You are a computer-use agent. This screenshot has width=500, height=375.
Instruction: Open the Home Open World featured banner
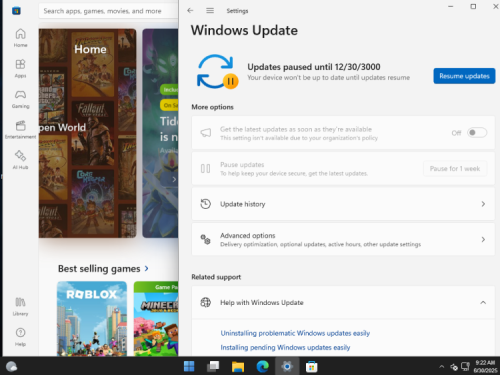pyautogui.click(x=87, y=133)
